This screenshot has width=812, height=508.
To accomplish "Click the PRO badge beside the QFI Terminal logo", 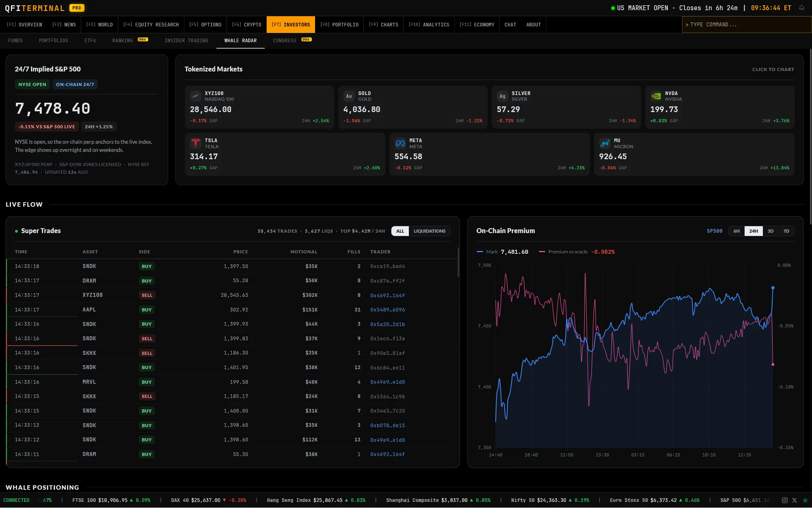I will (77, 8).
